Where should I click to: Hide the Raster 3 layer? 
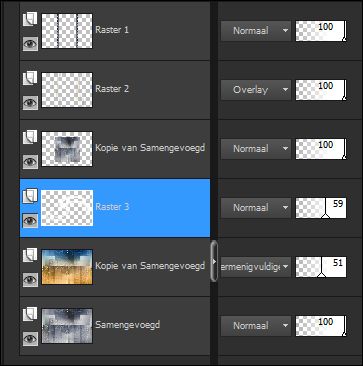tap(30, 220)
